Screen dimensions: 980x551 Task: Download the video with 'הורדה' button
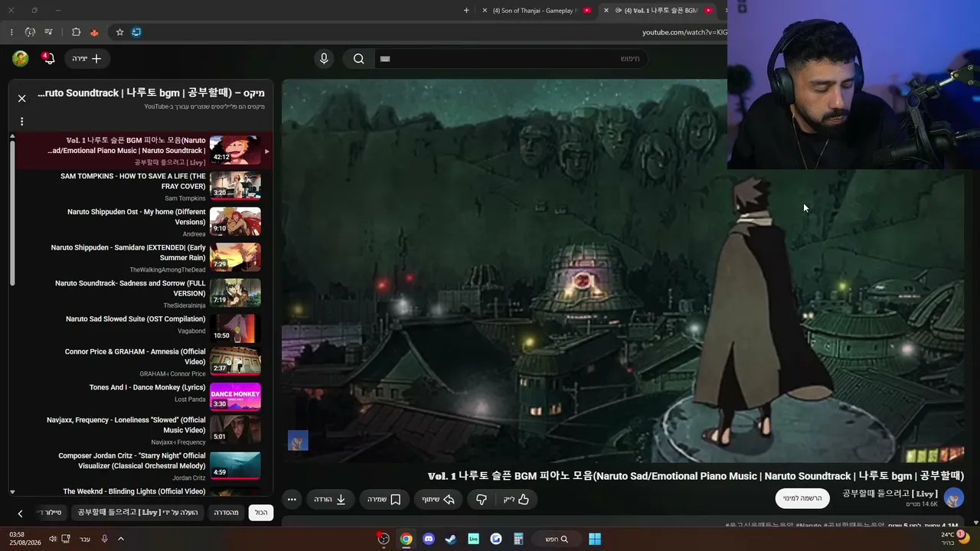(330, 499)
